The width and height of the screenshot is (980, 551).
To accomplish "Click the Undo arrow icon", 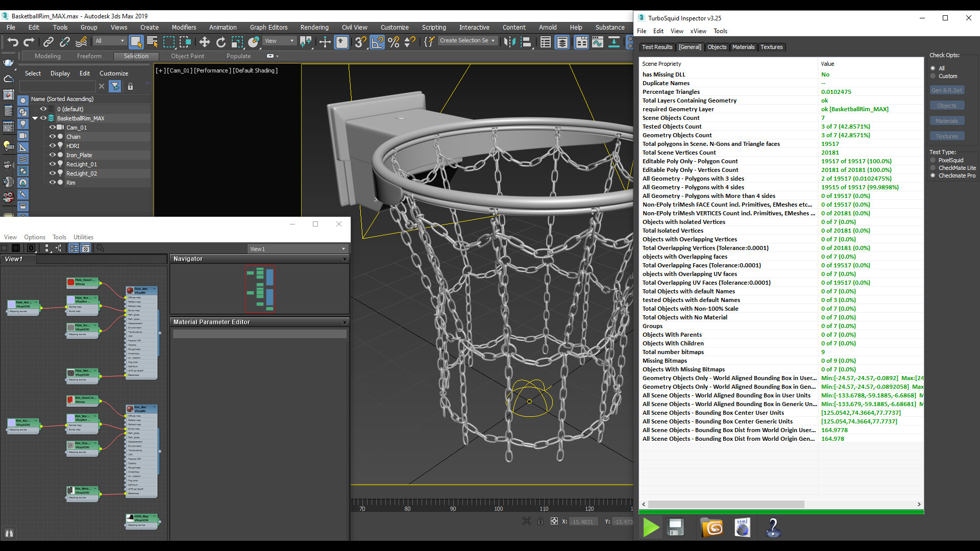I will (x=13, y=42).
